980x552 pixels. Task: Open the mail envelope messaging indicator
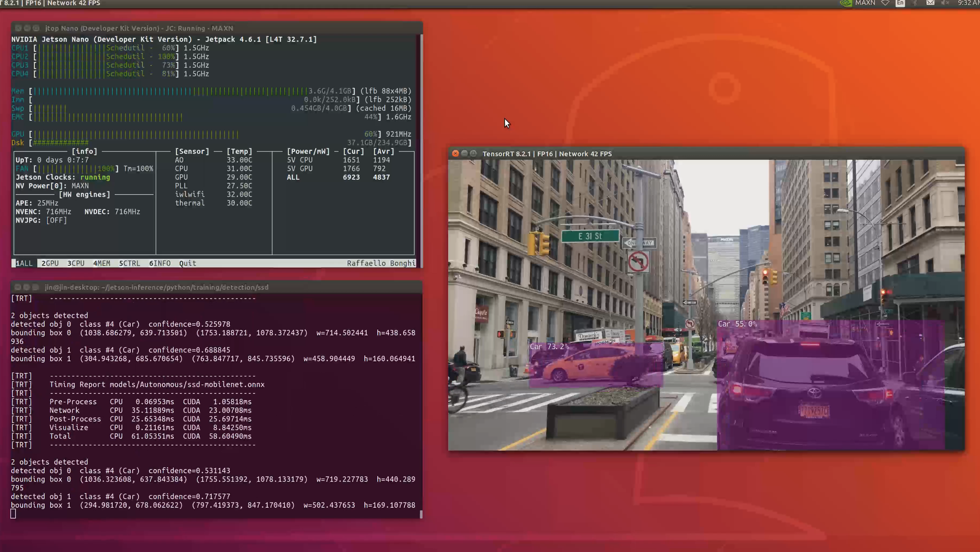click(x=930, y=3)
